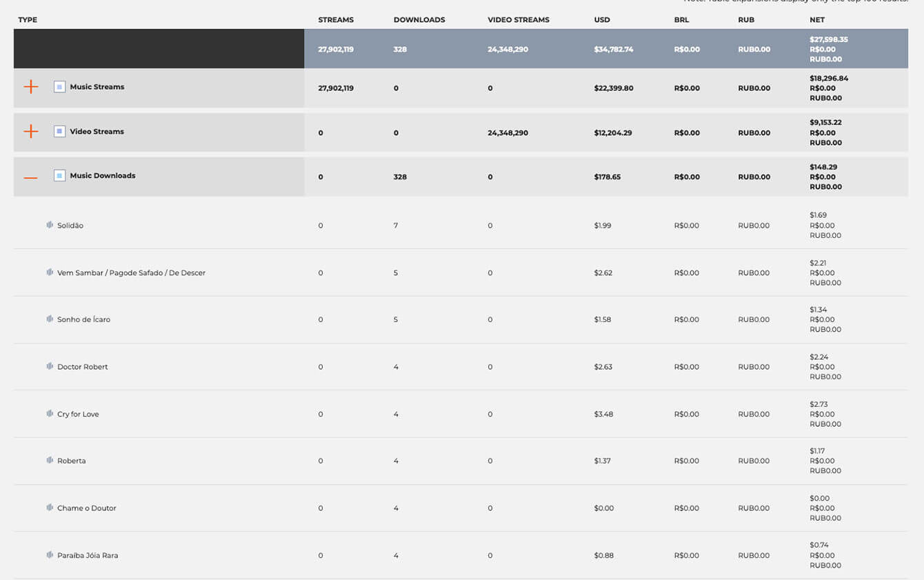Image resolution: width=924 pixels, height=580 pixels.
Task: Click the USD column header
Action: pos(602,20)
